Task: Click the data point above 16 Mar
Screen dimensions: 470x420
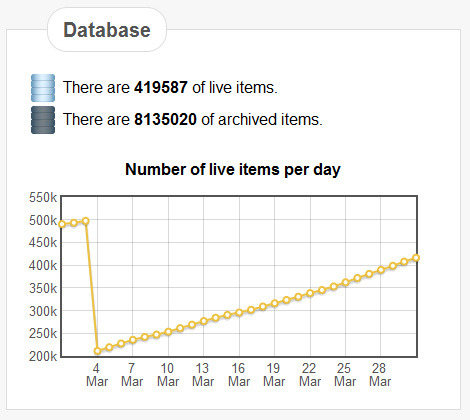Action: pos(239,313)
